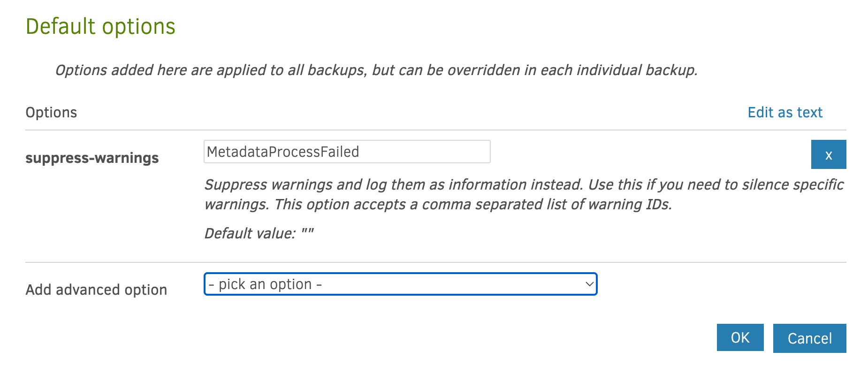
Task: Click the blue x delete icon beside input
Action: [828, 154]
